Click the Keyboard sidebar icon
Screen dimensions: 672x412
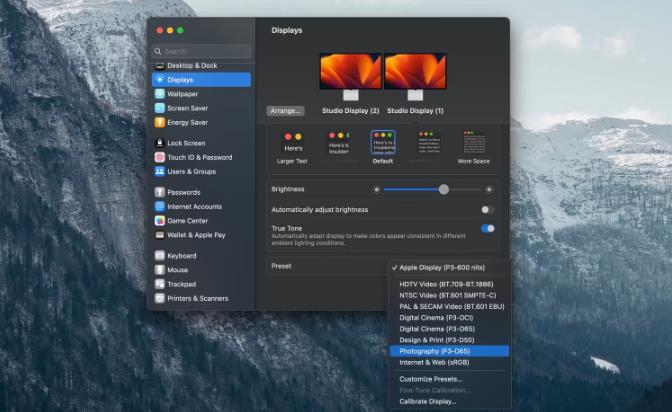(x=159, y=256)
